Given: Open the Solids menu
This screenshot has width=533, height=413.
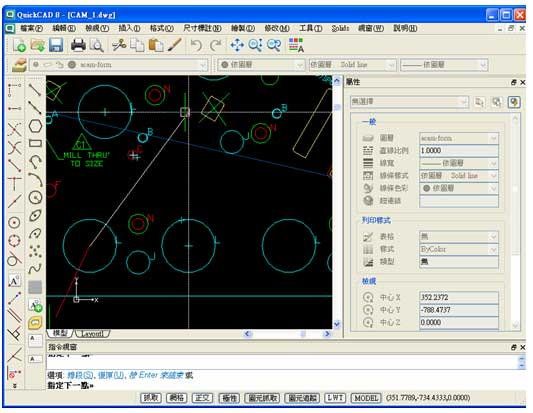Looking at the screenshot, I should [x=340, y=28].
